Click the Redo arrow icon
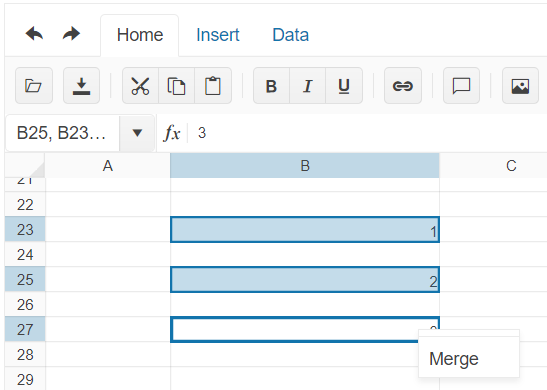Image resolution: width=547 pixels, height=390 pixels. [71, 34]
